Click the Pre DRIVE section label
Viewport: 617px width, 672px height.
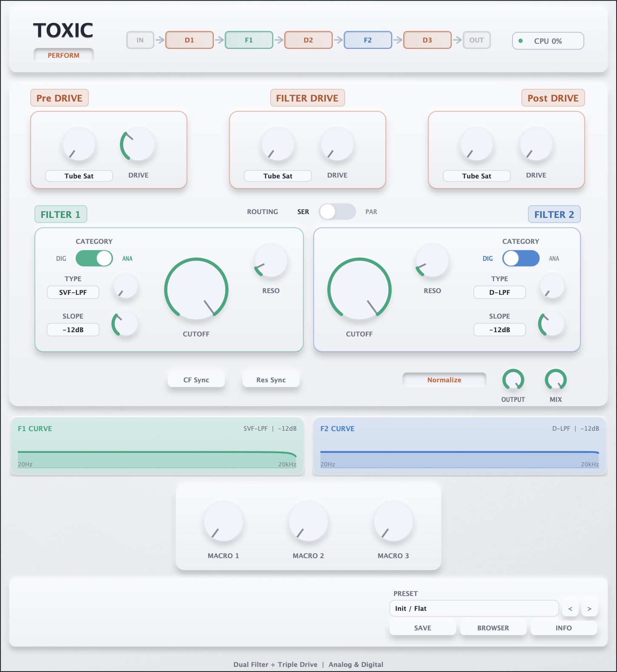point(59,98)
